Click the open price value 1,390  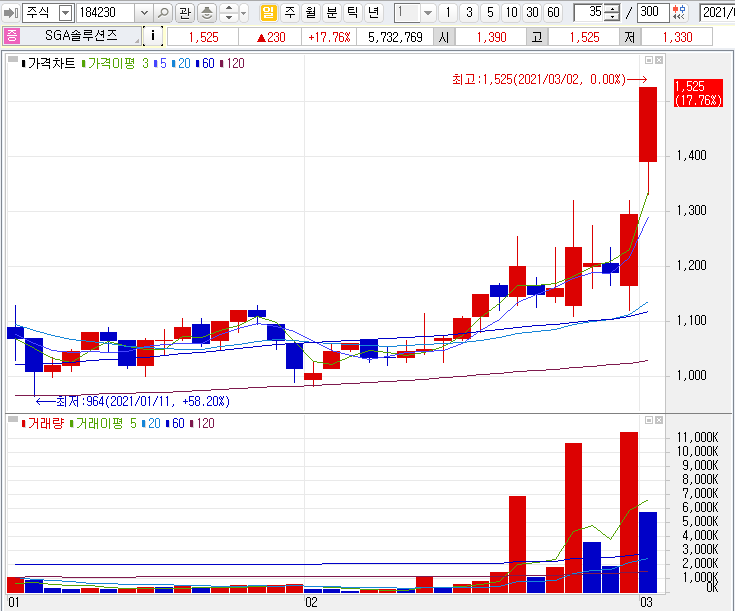(491, 37)
